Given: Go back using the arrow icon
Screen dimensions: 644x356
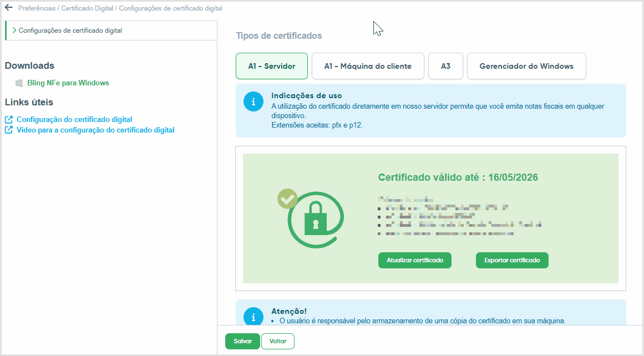Looking at the screenshot, I should tap(9, 7).
